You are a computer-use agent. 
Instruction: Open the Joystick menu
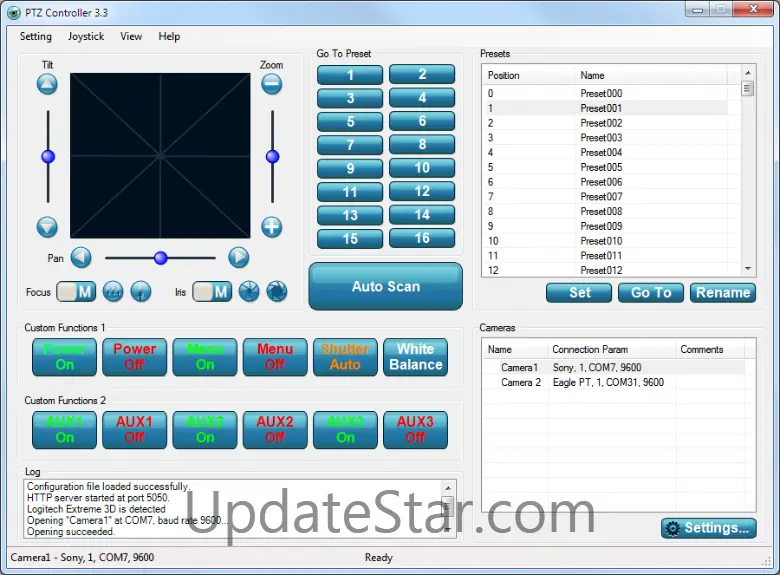tap(86, 36)
